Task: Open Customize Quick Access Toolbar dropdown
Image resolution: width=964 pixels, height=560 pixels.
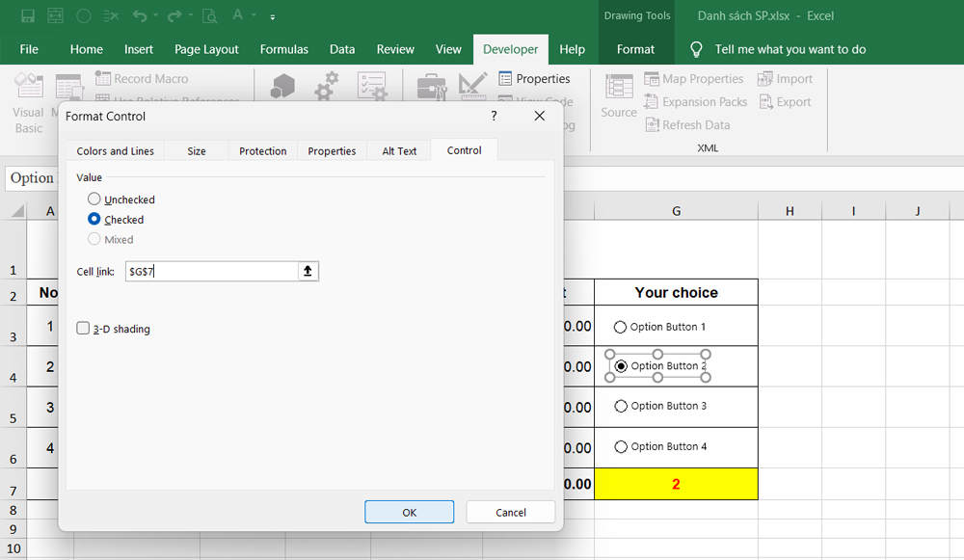Action: tap(273, 16)
